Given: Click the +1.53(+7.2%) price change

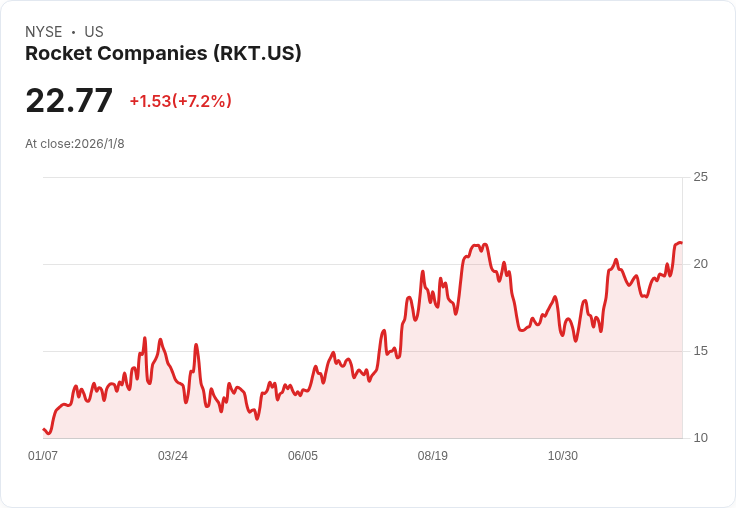Looking at the screenshot, I should (181, 101).
